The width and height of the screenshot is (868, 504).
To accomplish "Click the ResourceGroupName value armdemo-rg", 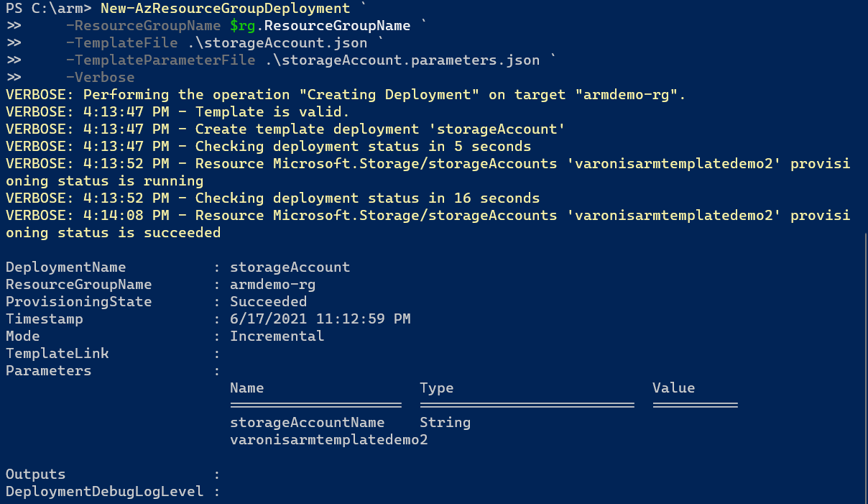I will [x=272, y=285].
